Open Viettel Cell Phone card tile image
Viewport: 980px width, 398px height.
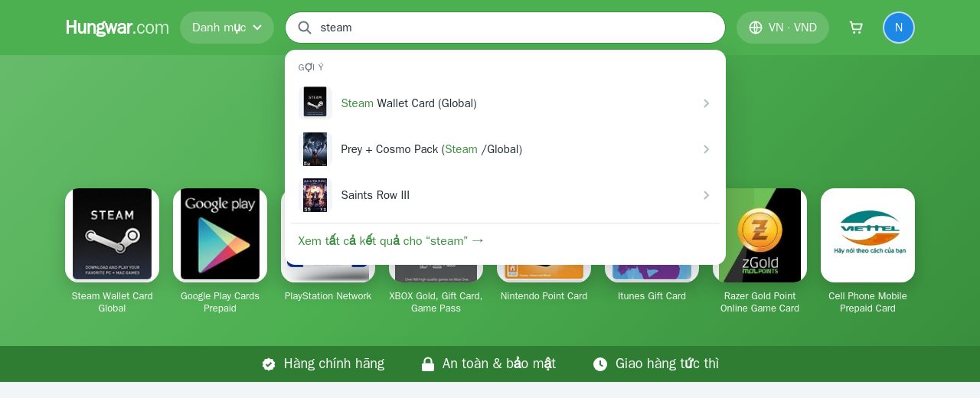click(x=867, y=235)
